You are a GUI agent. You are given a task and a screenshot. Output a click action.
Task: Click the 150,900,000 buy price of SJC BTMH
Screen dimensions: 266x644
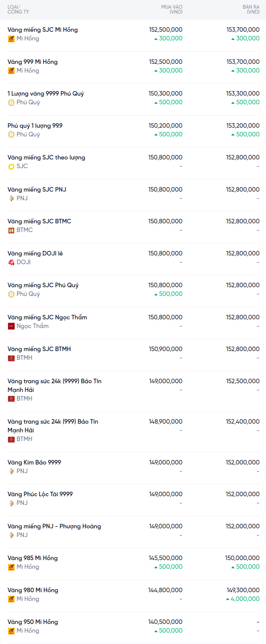166,349
